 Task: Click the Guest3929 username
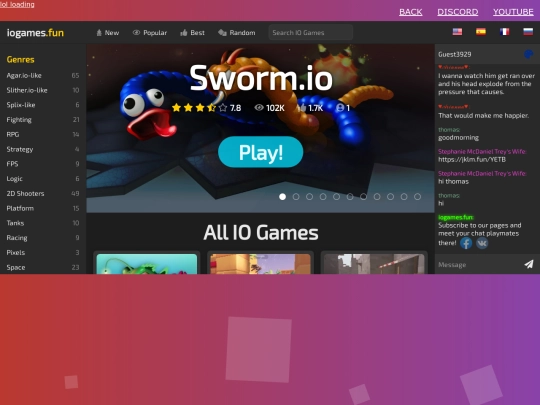[x=455, y=54]
